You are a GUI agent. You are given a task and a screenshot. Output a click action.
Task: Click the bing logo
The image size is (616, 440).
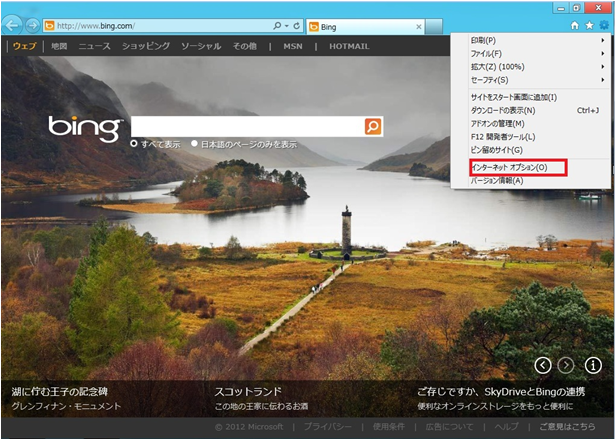pos(84,128)
